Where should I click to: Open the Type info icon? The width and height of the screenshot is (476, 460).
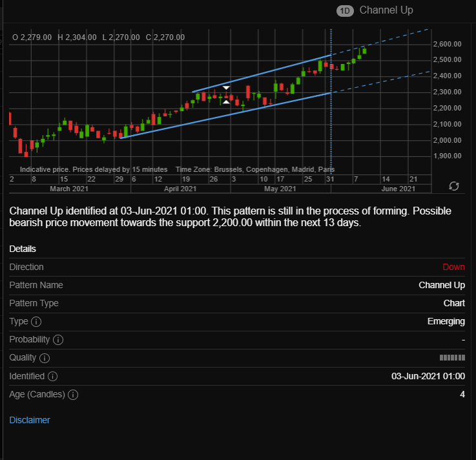[36, 322]
